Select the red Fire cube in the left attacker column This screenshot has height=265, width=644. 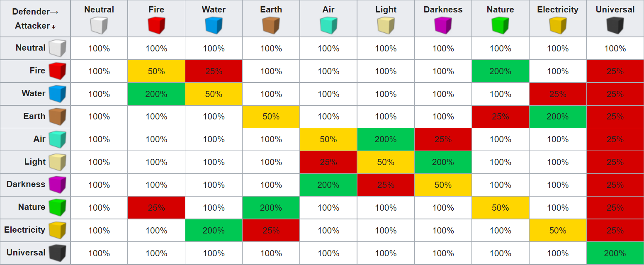coord(58,71)
